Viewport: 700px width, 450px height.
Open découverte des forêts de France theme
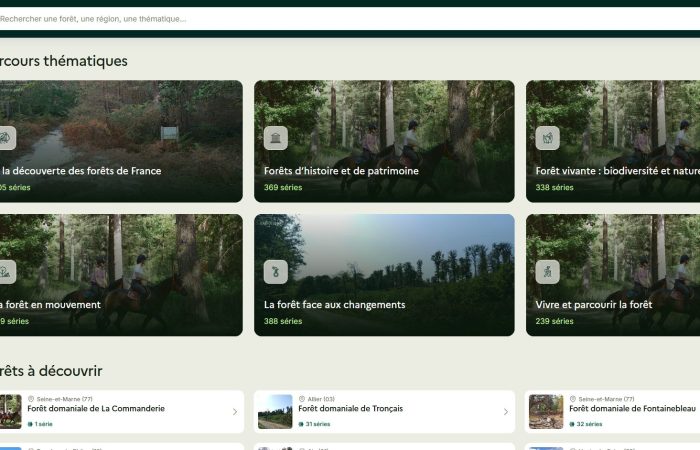[x=121, y=141]
